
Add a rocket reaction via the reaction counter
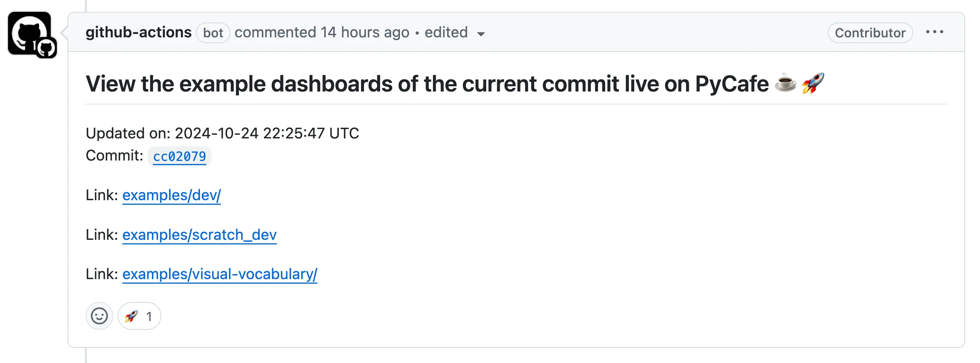[x=139, y=316]
